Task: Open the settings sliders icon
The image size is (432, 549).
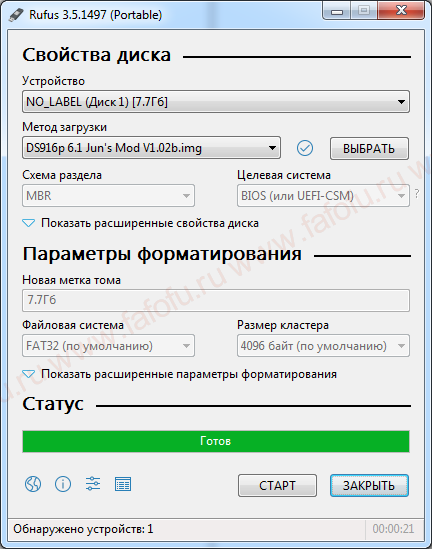Action: (x=93, y=484)
